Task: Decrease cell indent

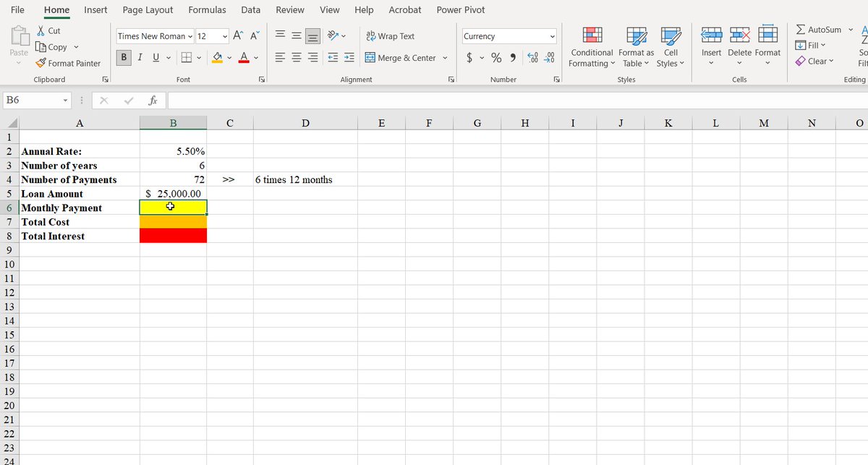Action: (333, 57)
